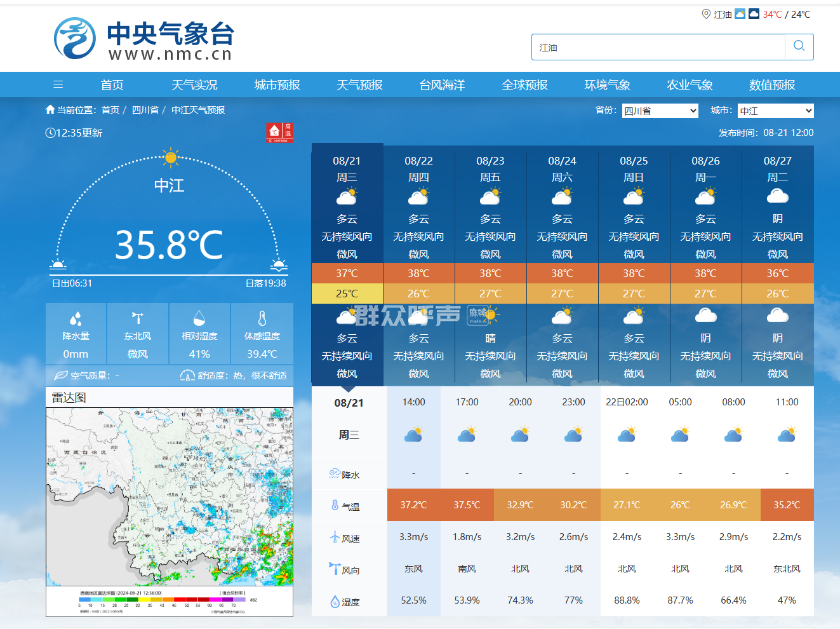Open the 台风海洋 menu item
This screenshot has height=629, width=840.
442,85
